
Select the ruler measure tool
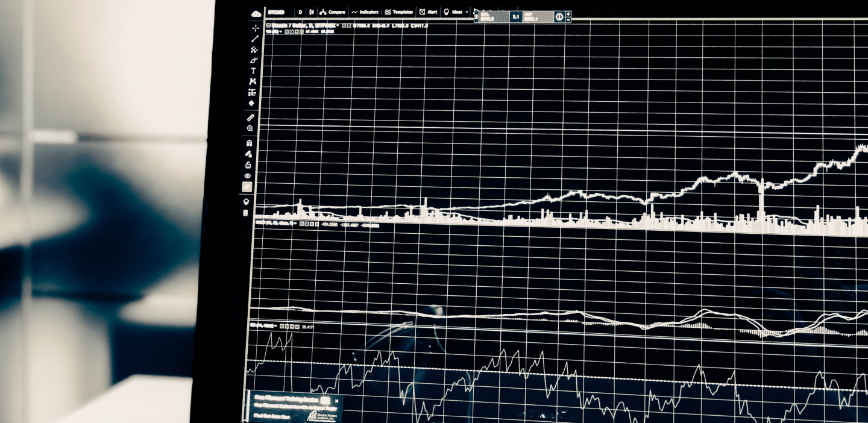[251, 117]
